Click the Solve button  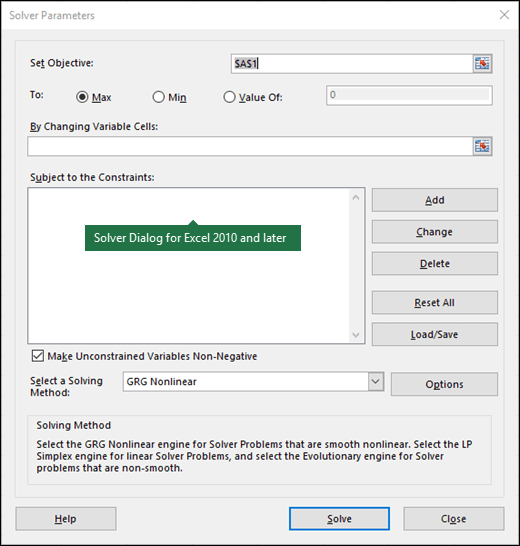point(339,519)
